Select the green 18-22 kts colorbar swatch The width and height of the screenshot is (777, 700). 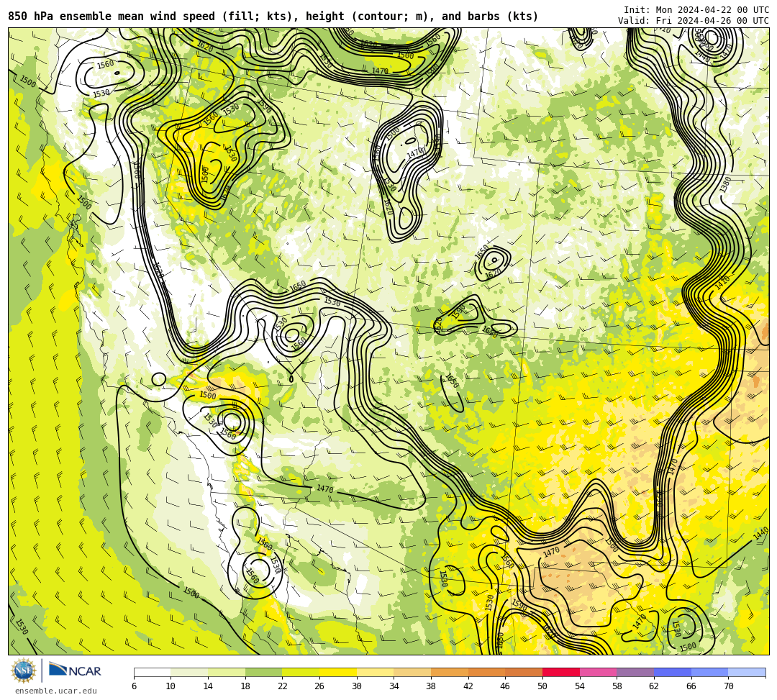[x=263, y=672]
